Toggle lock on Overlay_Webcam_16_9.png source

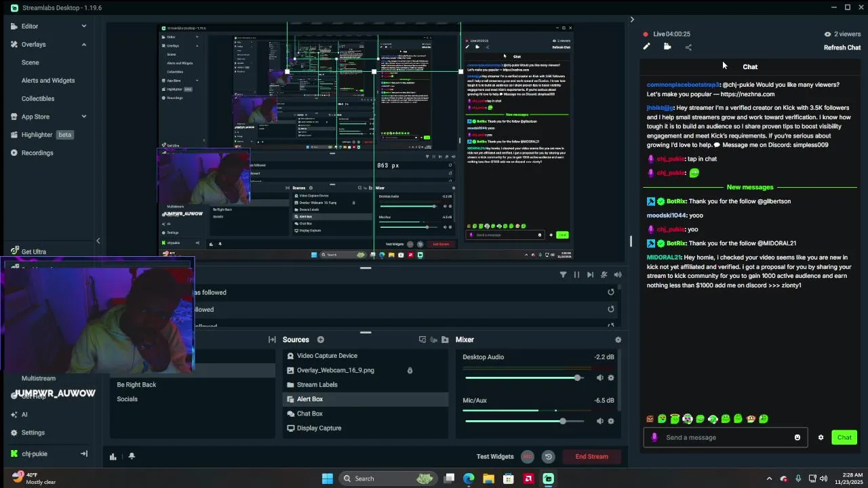pyautogui.click(x=410, y=370)
